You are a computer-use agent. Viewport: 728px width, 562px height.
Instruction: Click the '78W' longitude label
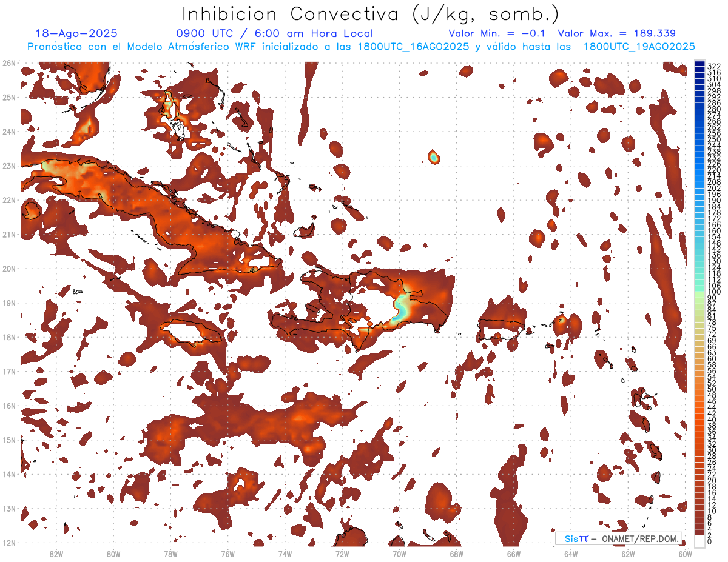click(x=170, y=554)
